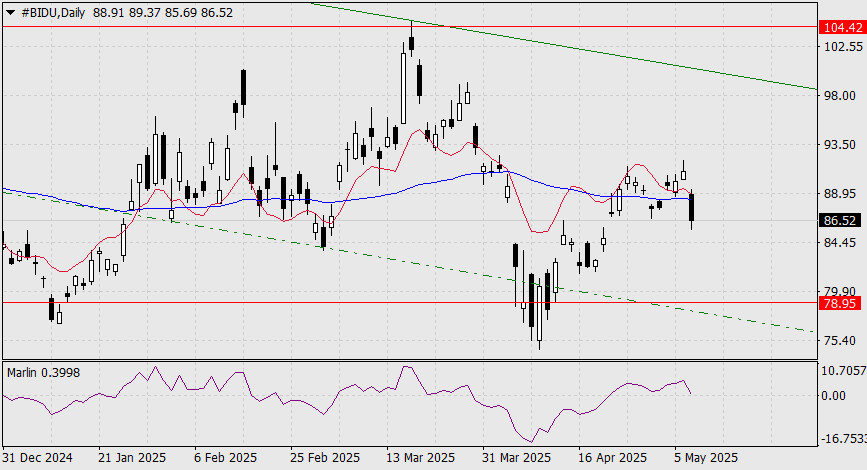867x470 pixels.
Task: Select the red 104.42 resistance price label
Action: tap(843, 27)
